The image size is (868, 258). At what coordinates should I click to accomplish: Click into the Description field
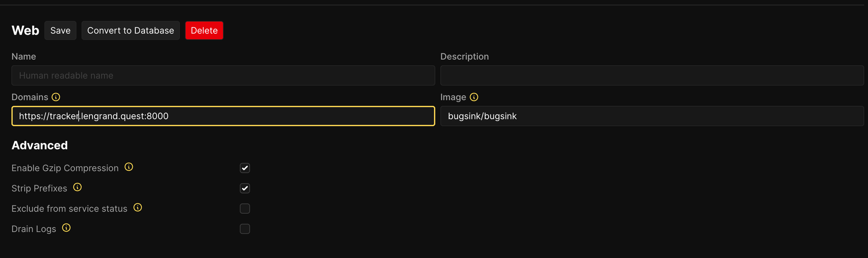pyautogui.click(x=652, y=75)
